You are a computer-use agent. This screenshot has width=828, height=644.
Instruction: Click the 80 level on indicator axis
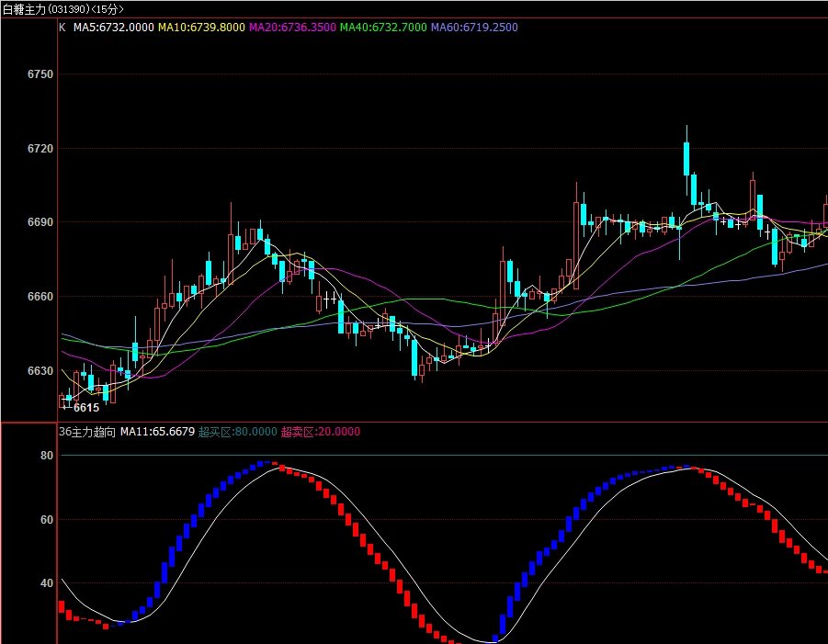coord(47,456)
